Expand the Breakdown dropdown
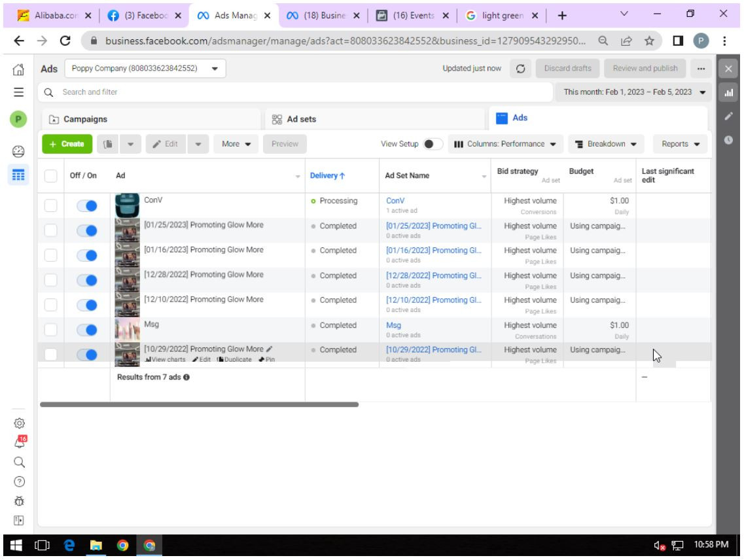The width and height of the screenshot is (744, 560). pos(606,144)
